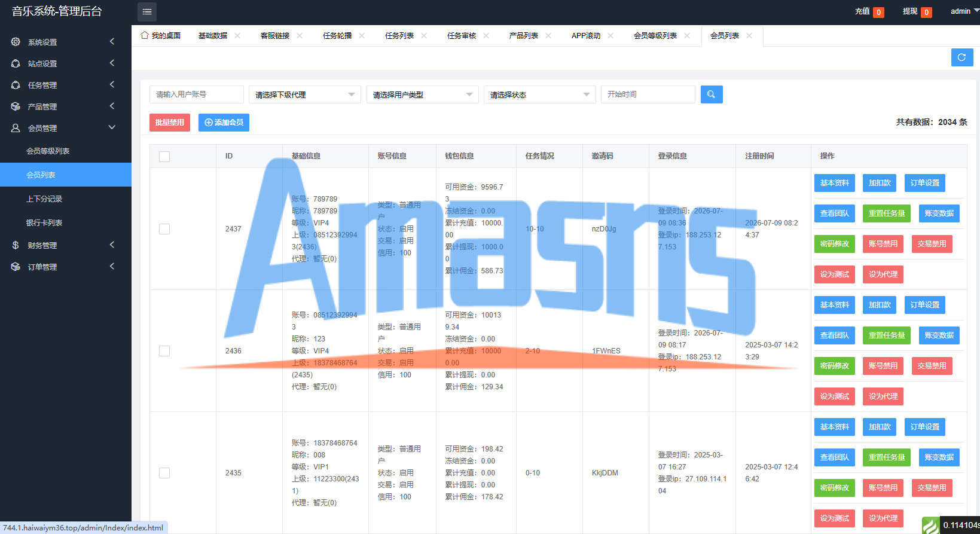Check the checkbox for member ID 2437
This screenshot has height=534, width=980.
click(x=164, y=229)
